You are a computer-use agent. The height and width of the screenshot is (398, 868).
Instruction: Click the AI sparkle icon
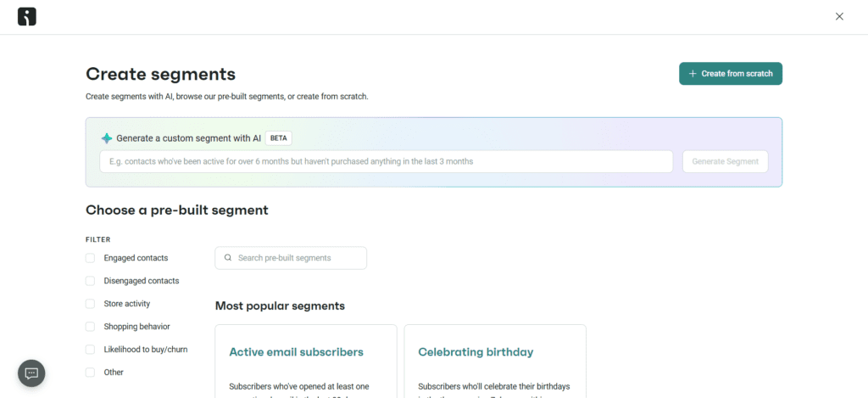click(x=107, y=138)
